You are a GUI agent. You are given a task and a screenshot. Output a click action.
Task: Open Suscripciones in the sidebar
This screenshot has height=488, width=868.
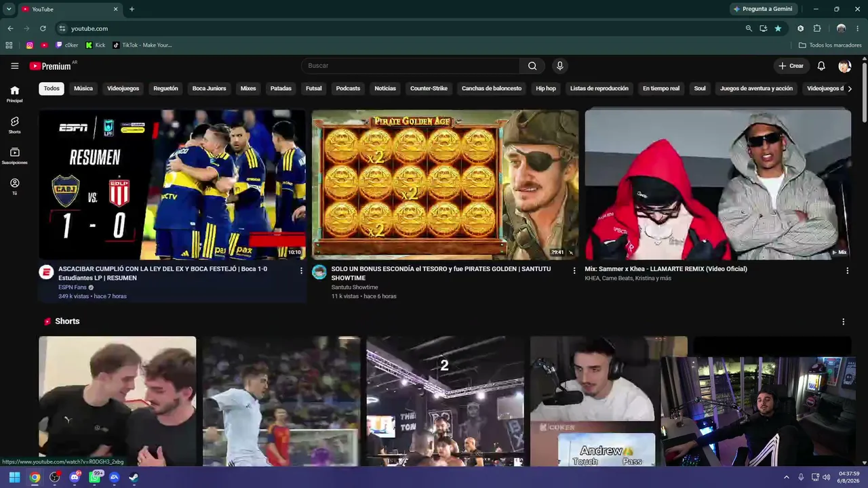point(14,156)
